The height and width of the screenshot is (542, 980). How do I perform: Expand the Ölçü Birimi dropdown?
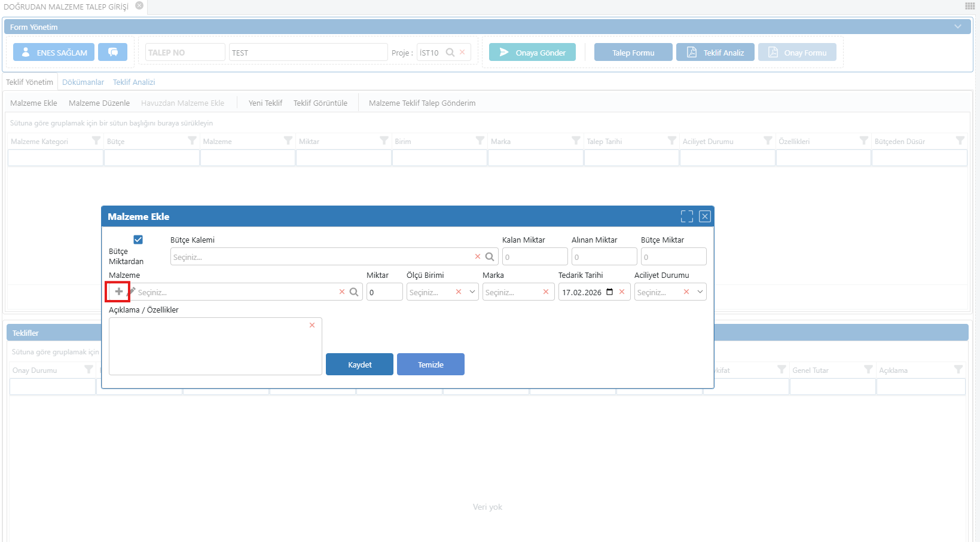[x=472, y=292]
